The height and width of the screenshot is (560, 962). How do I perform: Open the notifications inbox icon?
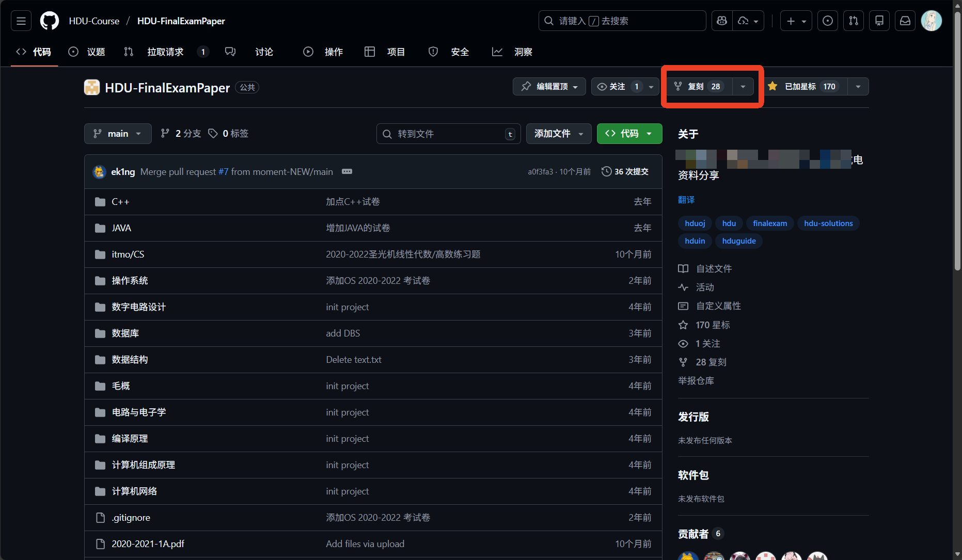[905, 21]
